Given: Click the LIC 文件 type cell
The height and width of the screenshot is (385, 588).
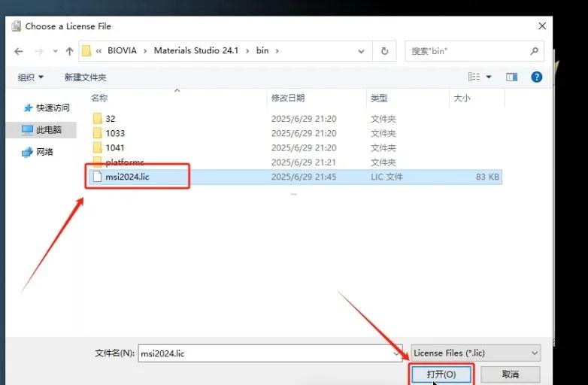Looking at the screenshot, I should (x=386, y=177).
